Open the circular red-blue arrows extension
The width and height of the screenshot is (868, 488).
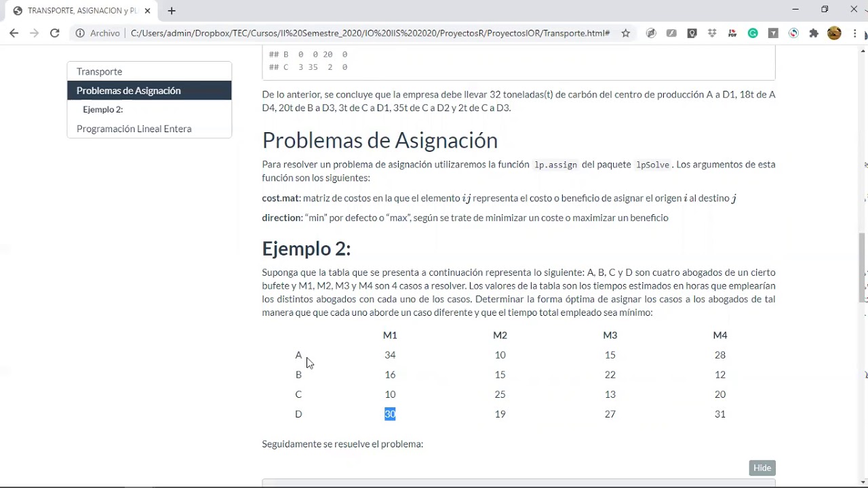793,33
